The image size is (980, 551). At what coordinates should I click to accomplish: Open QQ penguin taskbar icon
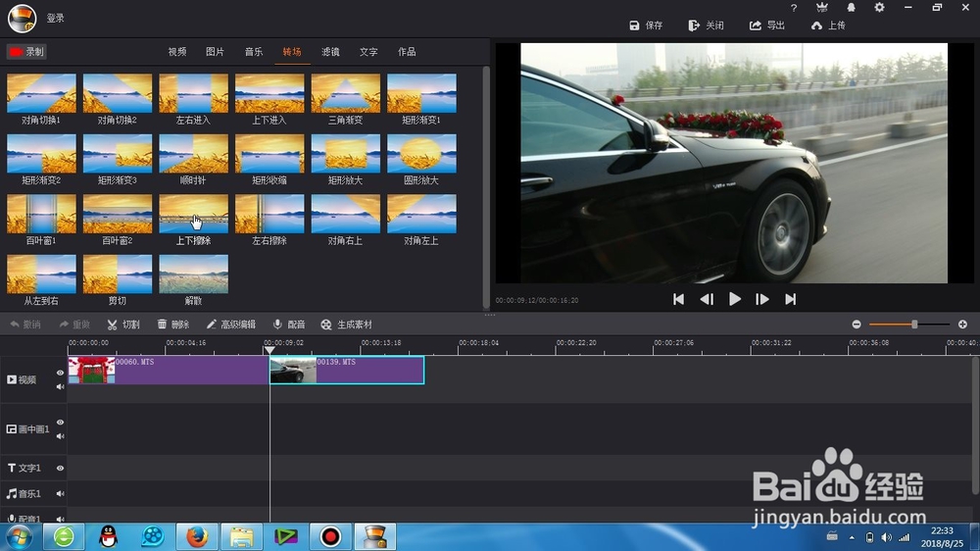coord(108,536)
